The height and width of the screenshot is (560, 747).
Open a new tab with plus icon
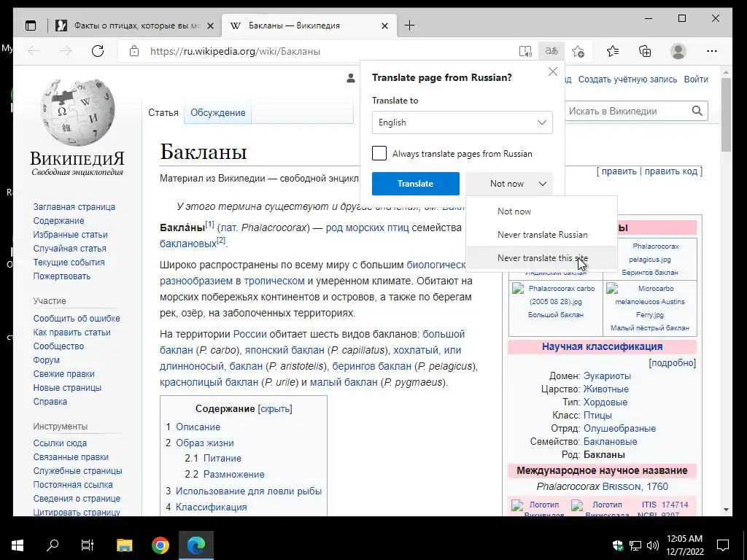(409, 26)
